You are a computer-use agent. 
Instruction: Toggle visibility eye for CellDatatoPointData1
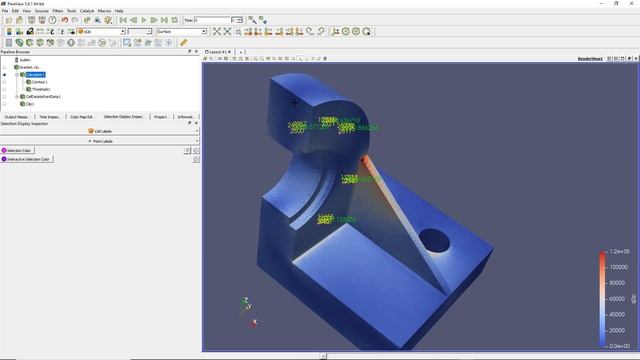click(x=4, y=97)
